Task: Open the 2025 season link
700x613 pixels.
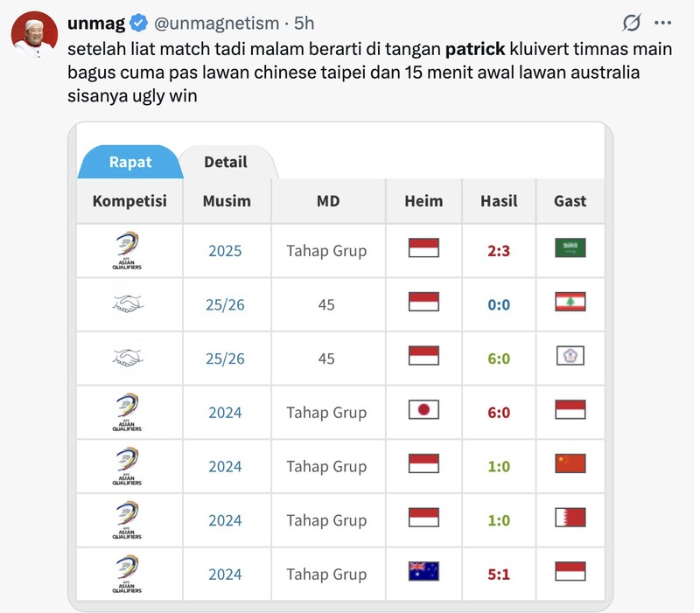Action: 226,250
